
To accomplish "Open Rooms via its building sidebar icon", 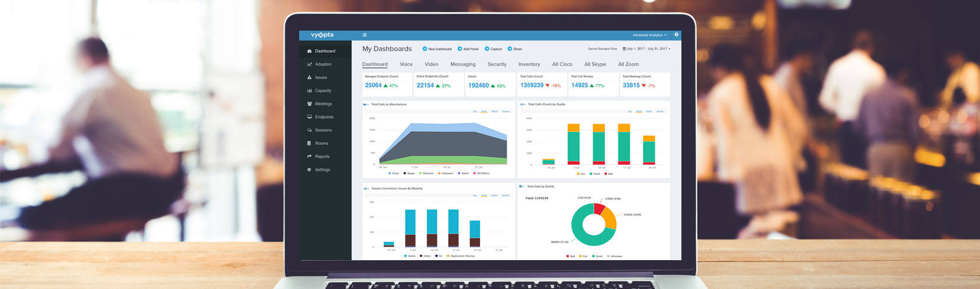I will coord(310,144).
